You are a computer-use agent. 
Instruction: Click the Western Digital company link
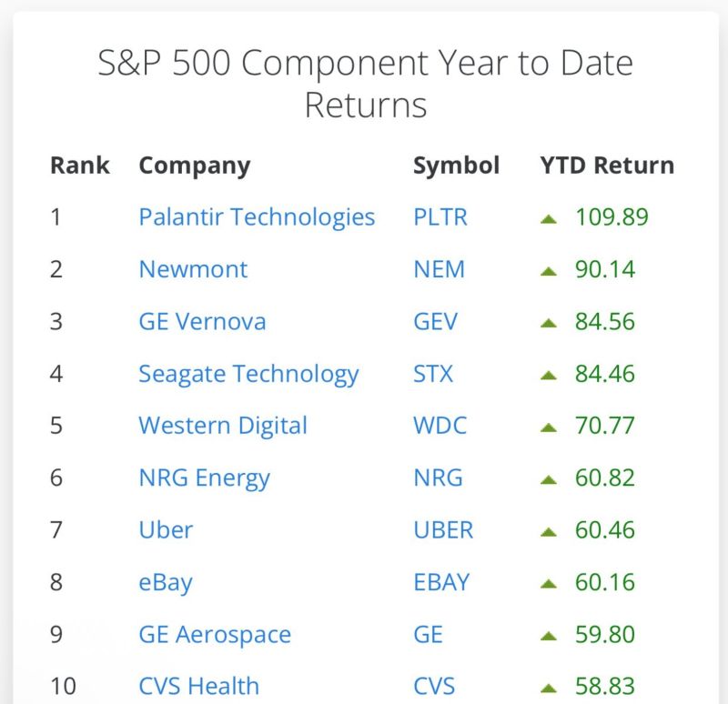[x=223, y=425]
